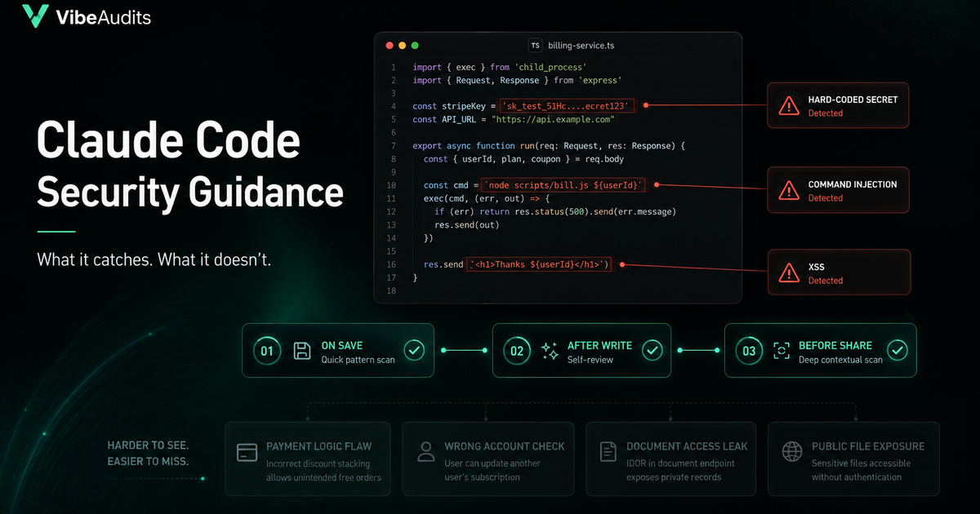Click the Security Guidance headline
The height and width of the screenshot is (514, 980).
pos(189,193)
